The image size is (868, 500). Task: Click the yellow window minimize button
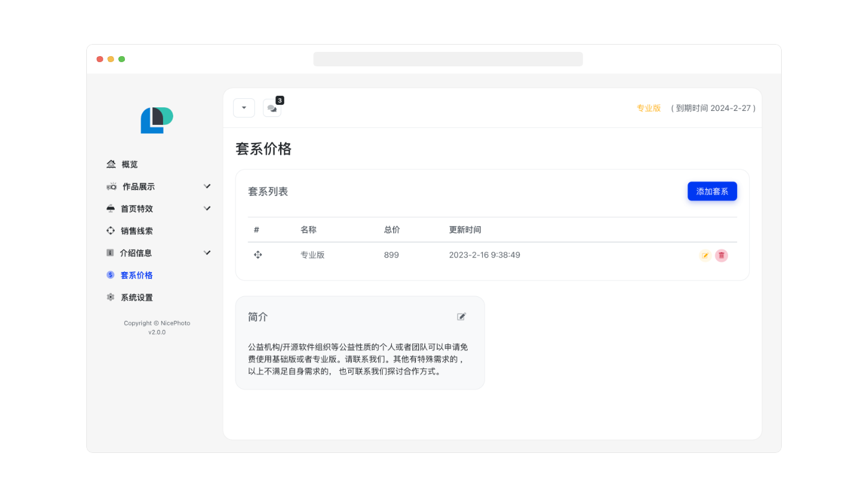(x=110, y=59)
